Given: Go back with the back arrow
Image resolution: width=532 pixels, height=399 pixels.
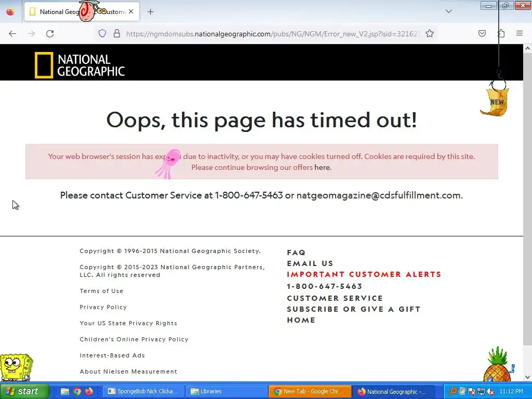Looking at the screenshot, I should pos(12,34).
